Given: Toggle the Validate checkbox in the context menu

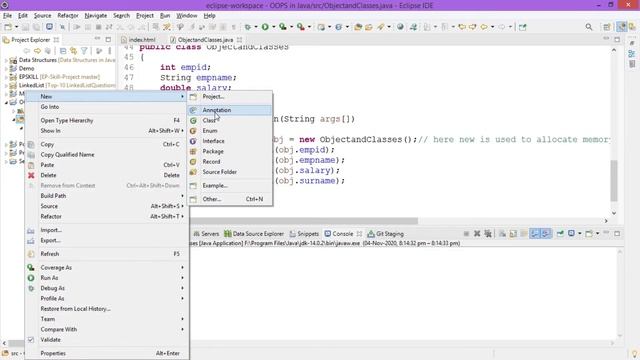Looking at the screenshot, I should coord(31,340).
